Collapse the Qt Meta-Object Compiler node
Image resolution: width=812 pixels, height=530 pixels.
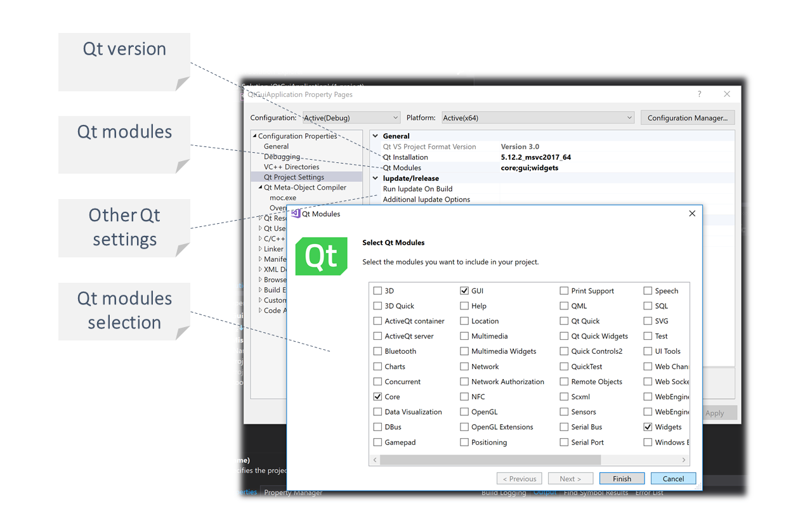(x=260, y=188)
